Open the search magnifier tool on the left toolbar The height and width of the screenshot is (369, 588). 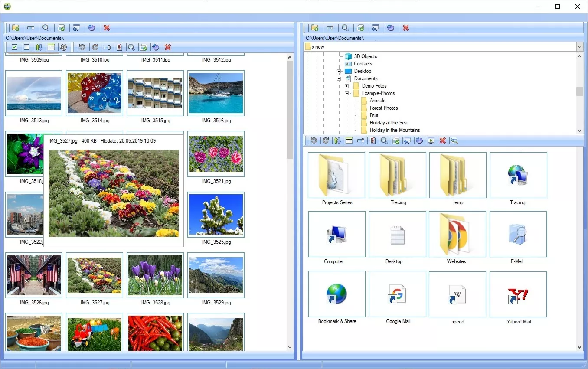coord(46,27)
